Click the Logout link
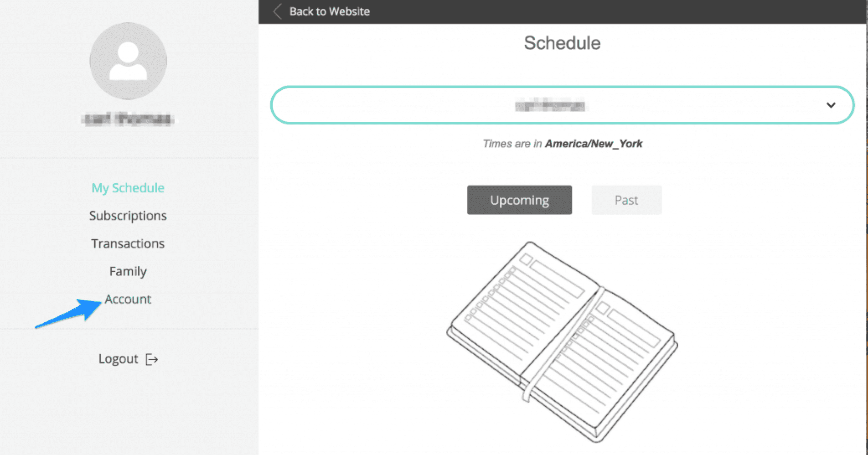The width and height of the screenshot is (868, 455). 118,359
